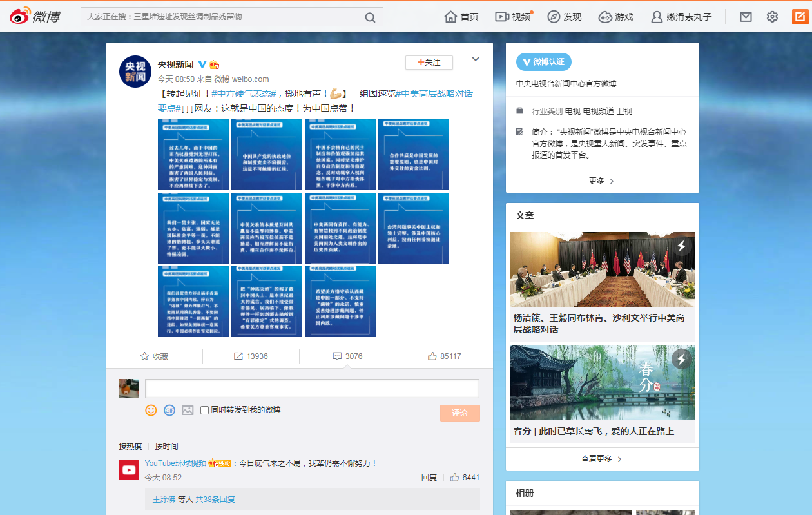Click the 评论 submit button

tap(460, 413)
